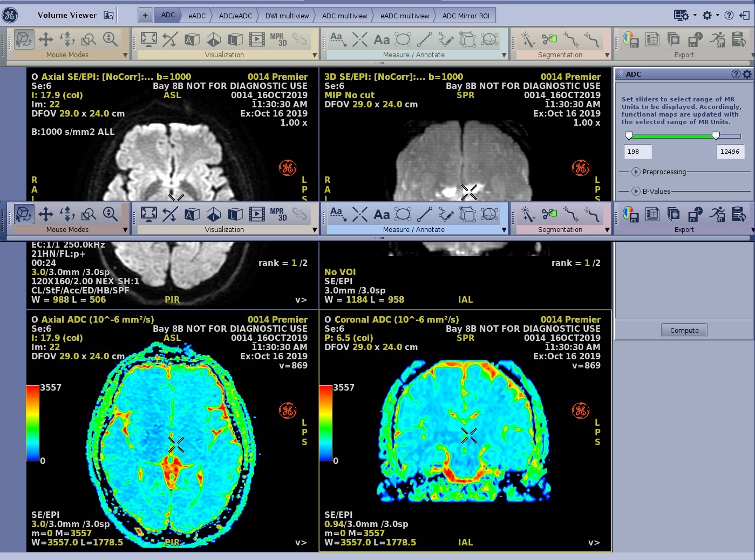Select the line distance measure tool in top toolbar
755x560 pixels.
[x=425, y=39]
